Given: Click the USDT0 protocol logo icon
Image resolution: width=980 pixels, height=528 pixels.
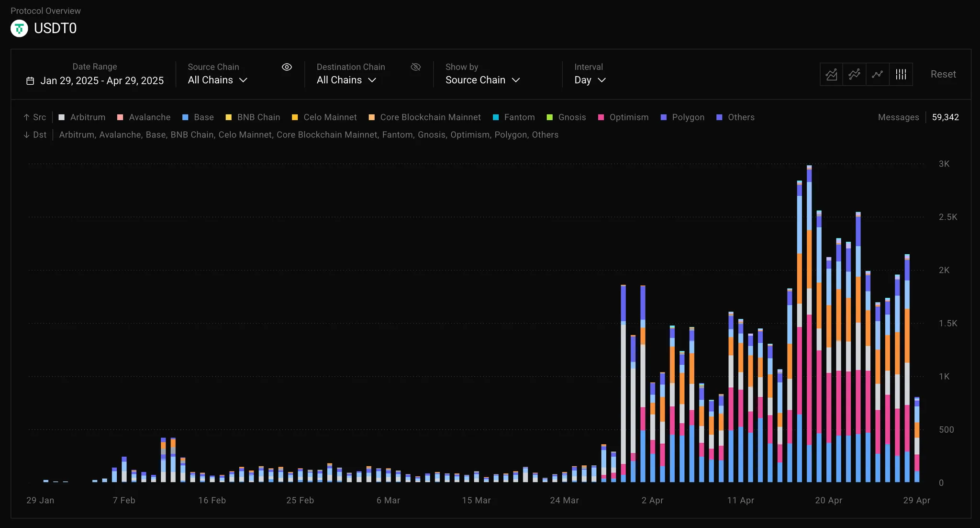Looking at the screenshot, I should (x=19, y=29).
